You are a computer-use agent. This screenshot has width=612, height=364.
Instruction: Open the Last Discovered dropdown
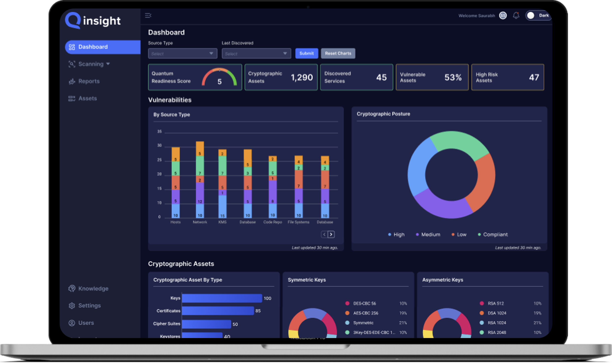tap(256, 54)
